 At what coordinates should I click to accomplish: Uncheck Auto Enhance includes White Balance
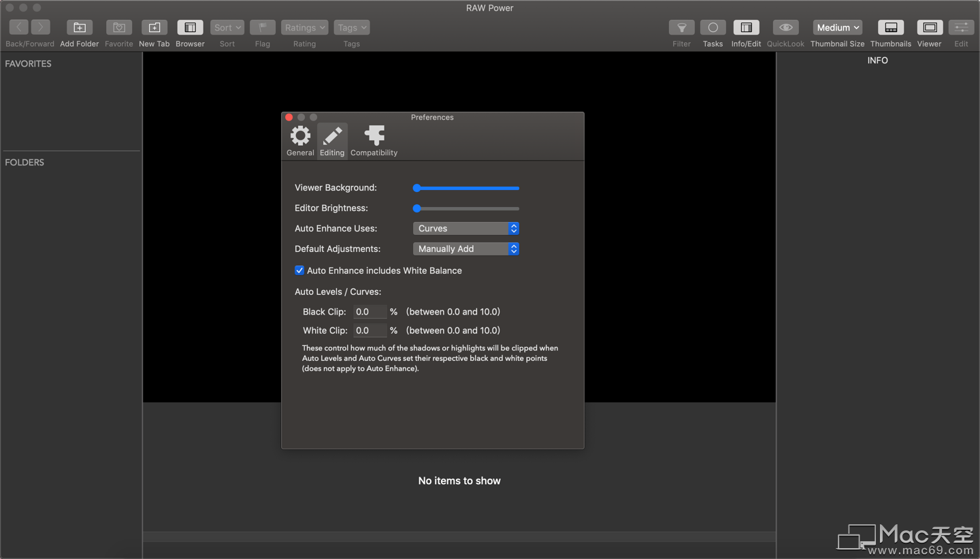point(299,270)
